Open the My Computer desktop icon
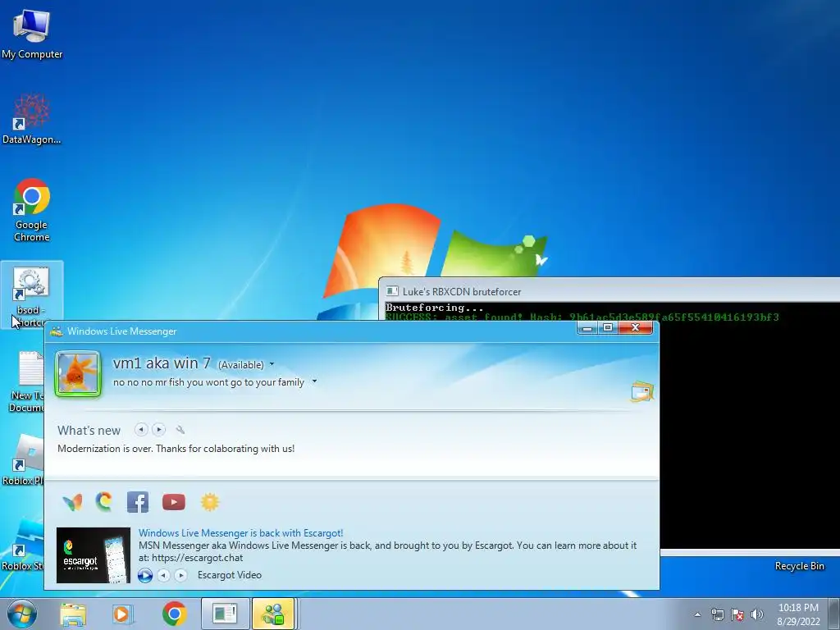 point(32,34)
